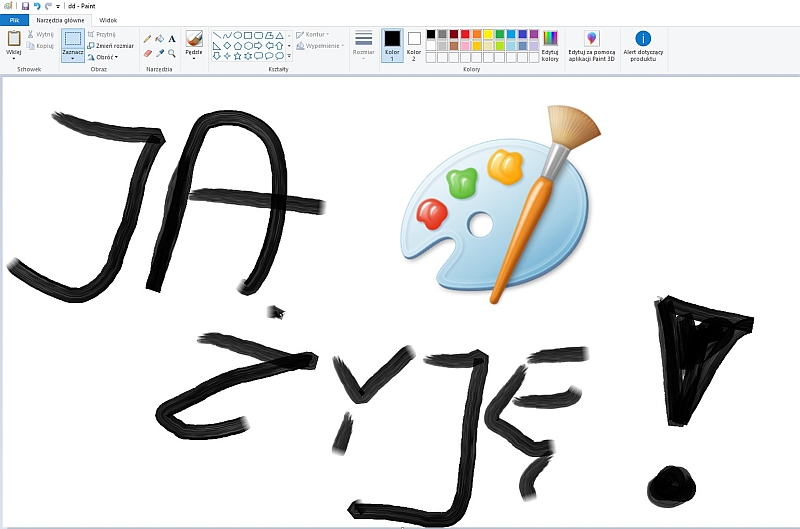This screenshot has width=800, height=529.
Task: Pick the purple color swatch
Action: point(534,34)
